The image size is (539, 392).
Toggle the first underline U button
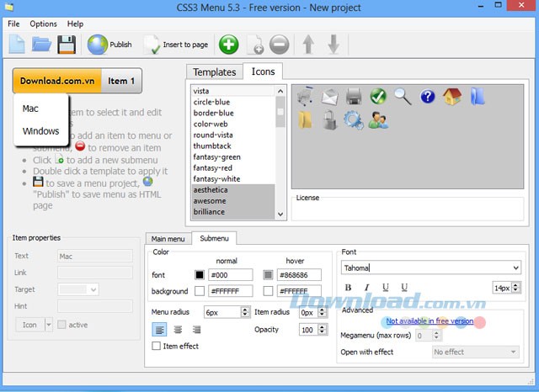[386, 288]
